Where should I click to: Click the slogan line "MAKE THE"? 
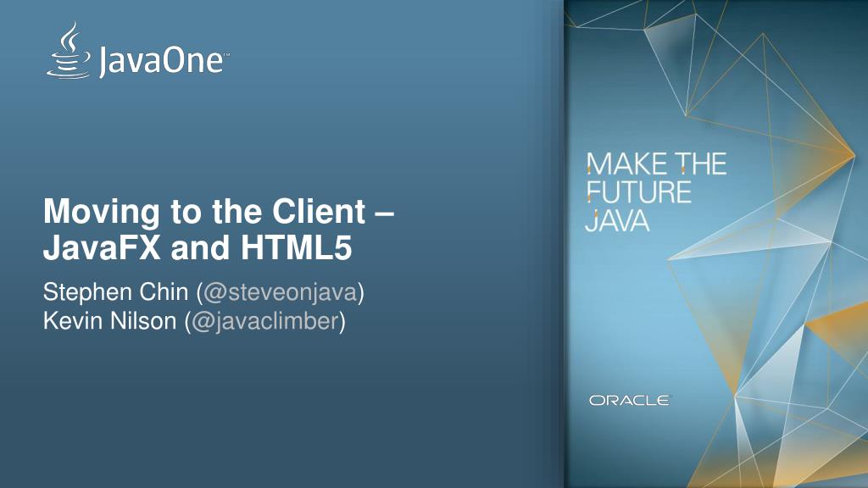coord(656,164)
